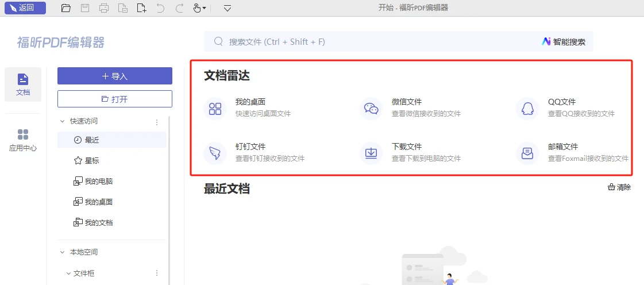Screen dimensions: 644x285
Task: Click the search files input field
Action: pos(398,41)
